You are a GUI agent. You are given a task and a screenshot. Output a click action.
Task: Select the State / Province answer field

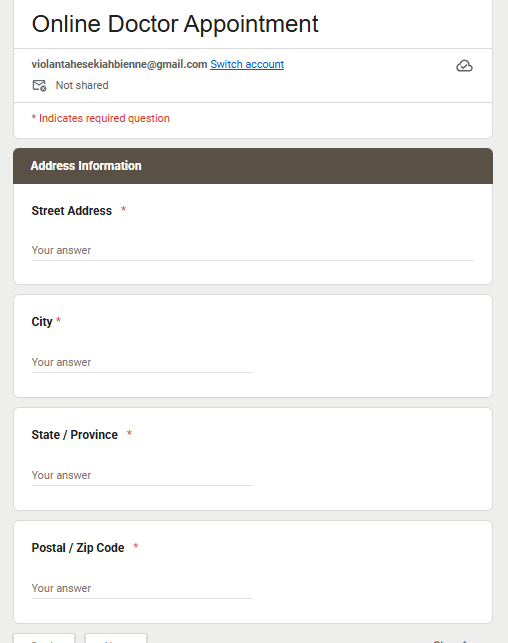coord(142,475)
